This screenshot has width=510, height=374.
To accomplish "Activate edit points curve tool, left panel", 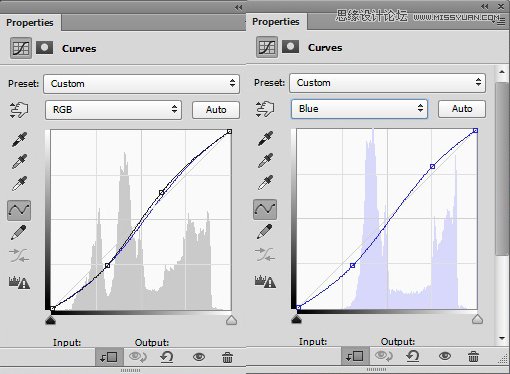I will pyautogui.click(x=19, y=210).
